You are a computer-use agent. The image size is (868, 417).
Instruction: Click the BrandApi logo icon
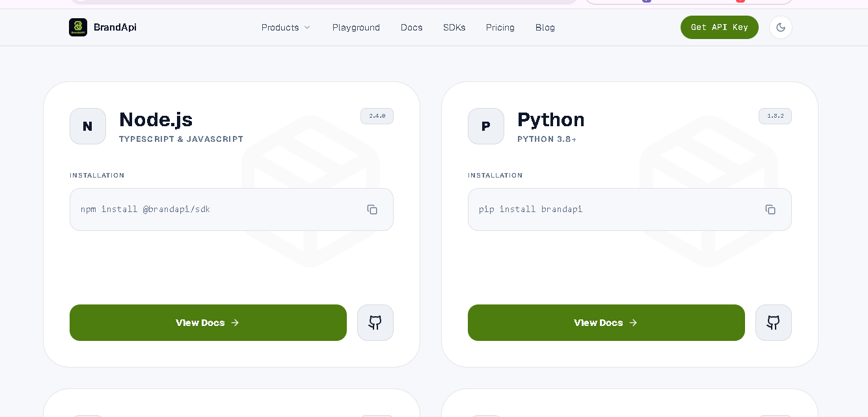[x=78, y=27]
